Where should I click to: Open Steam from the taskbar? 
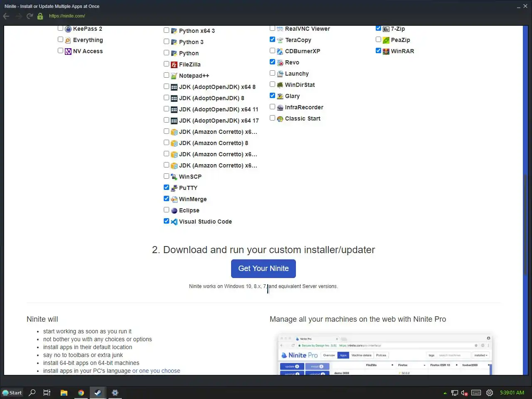pyautogui.click(x=98, y=393)
